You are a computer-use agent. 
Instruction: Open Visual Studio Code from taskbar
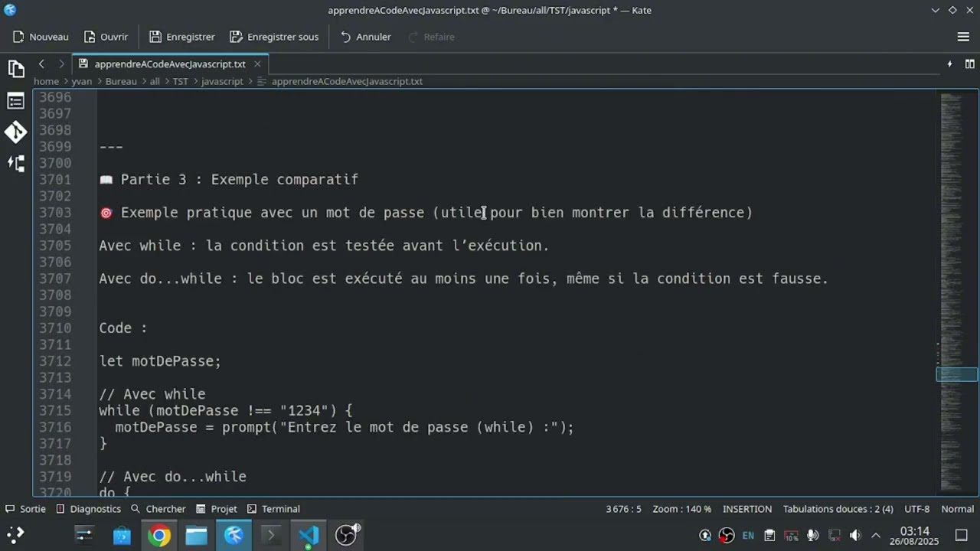(x=309, y=535)
